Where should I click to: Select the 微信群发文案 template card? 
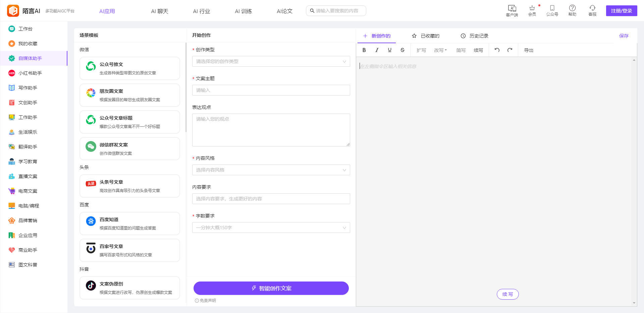[130, 149]
